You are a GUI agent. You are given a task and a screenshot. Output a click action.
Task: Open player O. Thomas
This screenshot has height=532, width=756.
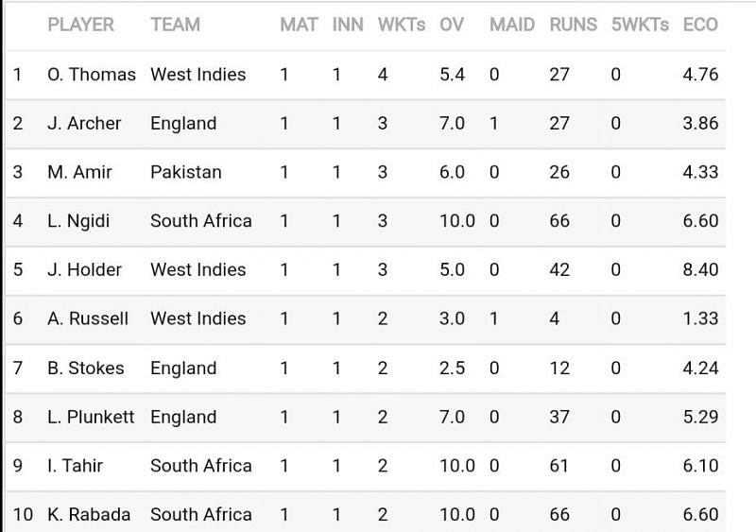pyautogui.click(x=92, y=75)
